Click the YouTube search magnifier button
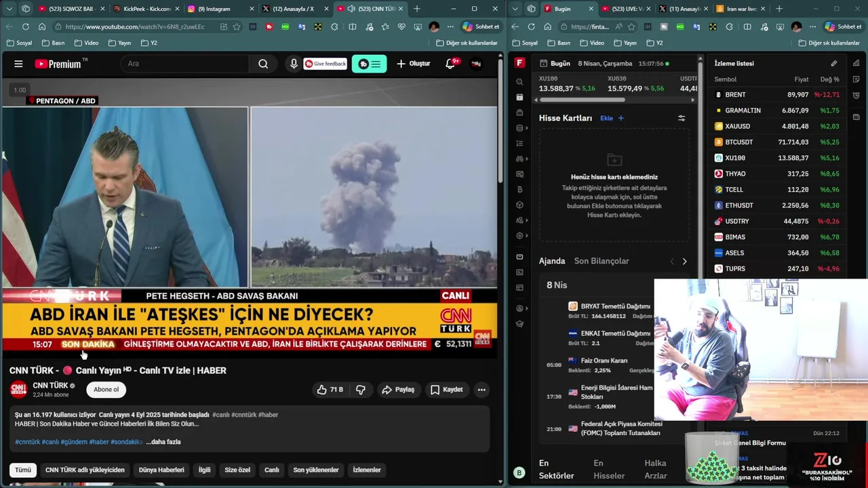 (x=263, y=64)
